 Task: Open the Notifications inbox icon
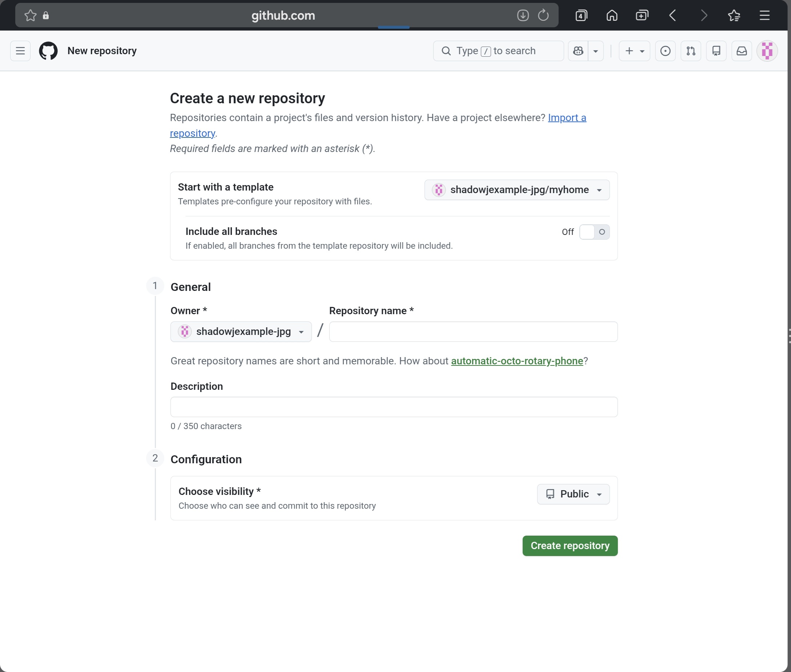(742, 51)
